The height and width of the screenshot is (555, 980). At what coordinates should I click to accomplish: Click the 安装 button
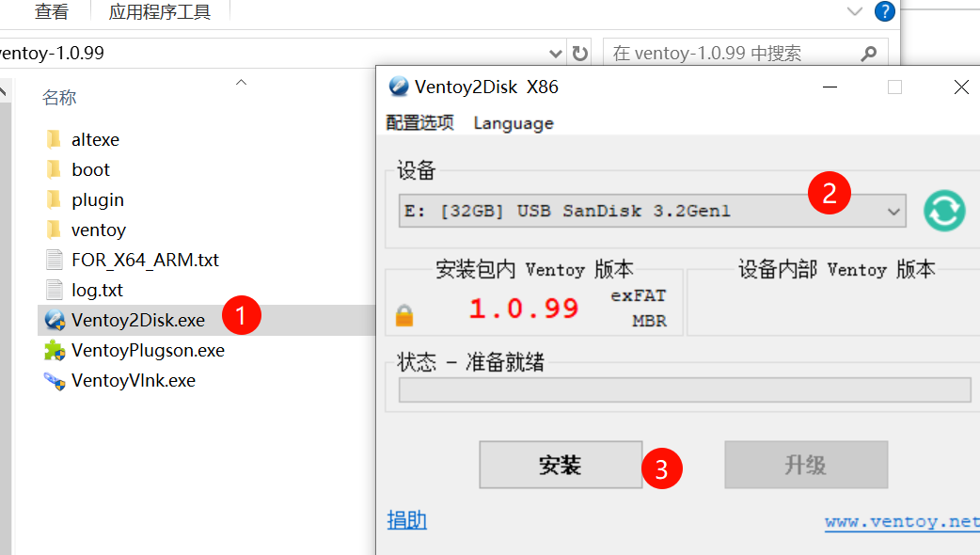(x=561, y=465)
